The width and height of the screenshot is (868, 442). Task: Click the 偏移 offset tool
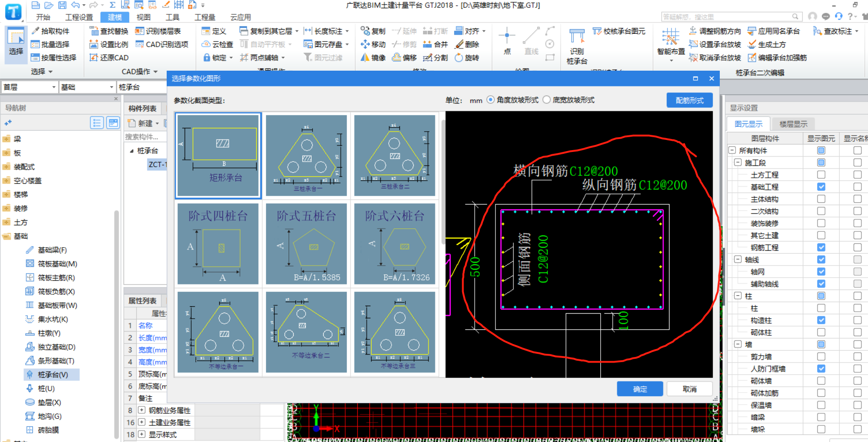click(404, 58)
